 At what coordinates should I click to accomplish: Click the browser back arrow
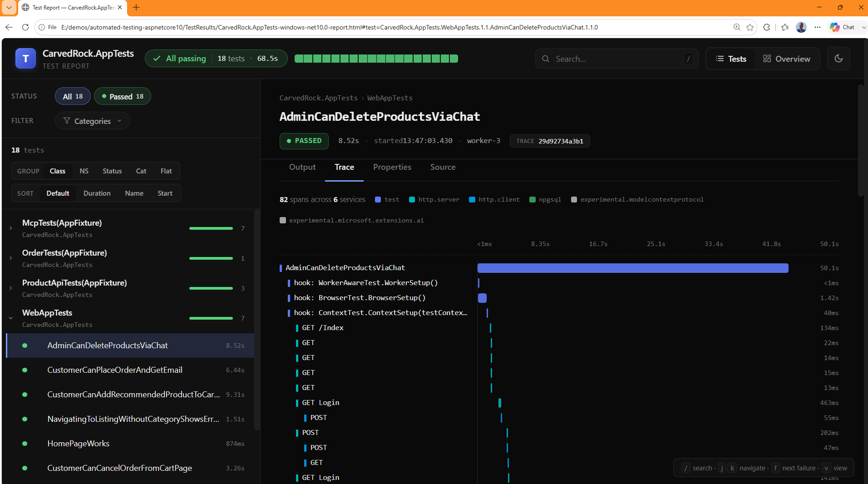[9, 27]
